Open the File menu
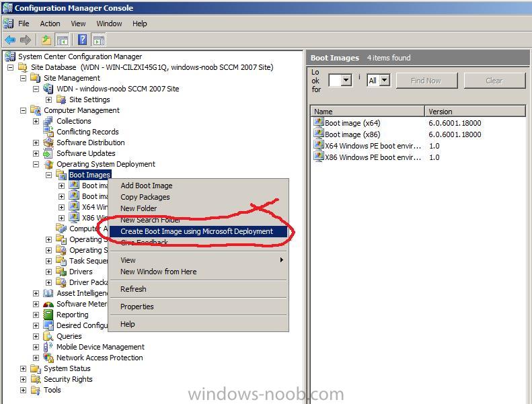This screenshot has height=404, width=532. click(24, 24)
